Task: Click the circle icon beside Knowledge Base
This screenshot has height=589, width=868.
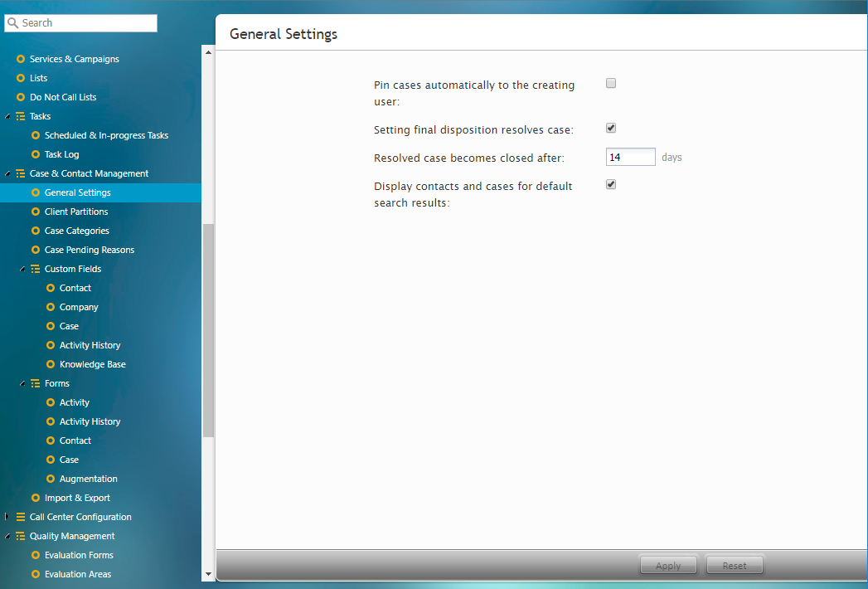Action: click(x=51, y=364)
